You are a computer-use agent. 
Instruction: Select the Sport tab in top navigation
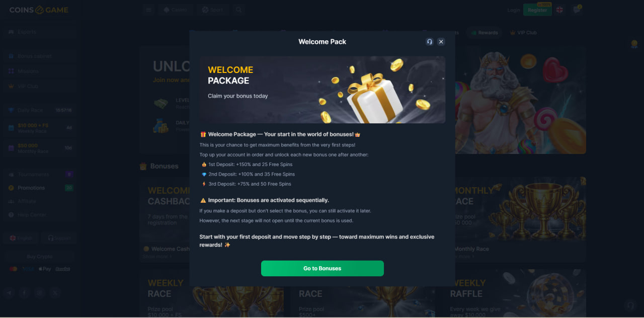tap(213, 10)
